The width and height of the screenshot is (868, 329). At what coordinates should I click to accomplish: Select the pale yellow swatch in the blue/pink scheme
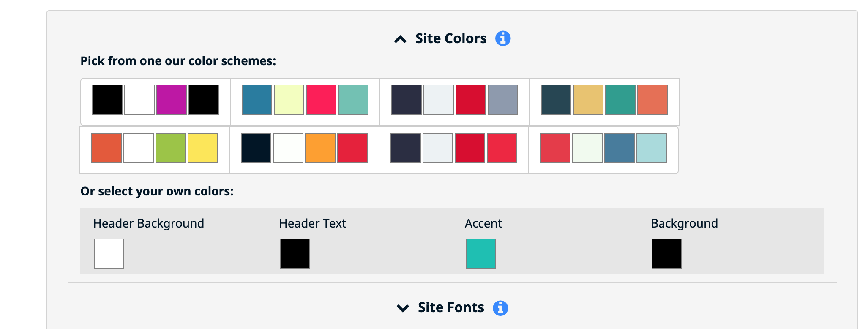click(289, 100)
